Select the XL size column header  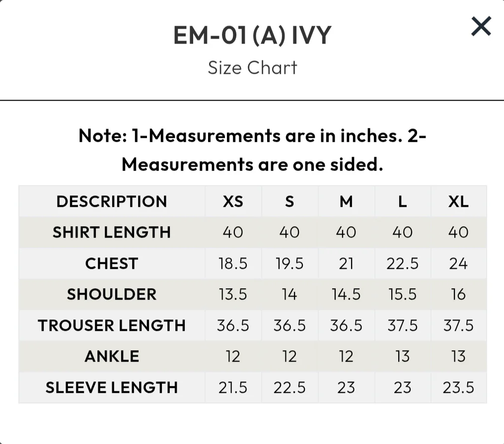coord(458,201)
